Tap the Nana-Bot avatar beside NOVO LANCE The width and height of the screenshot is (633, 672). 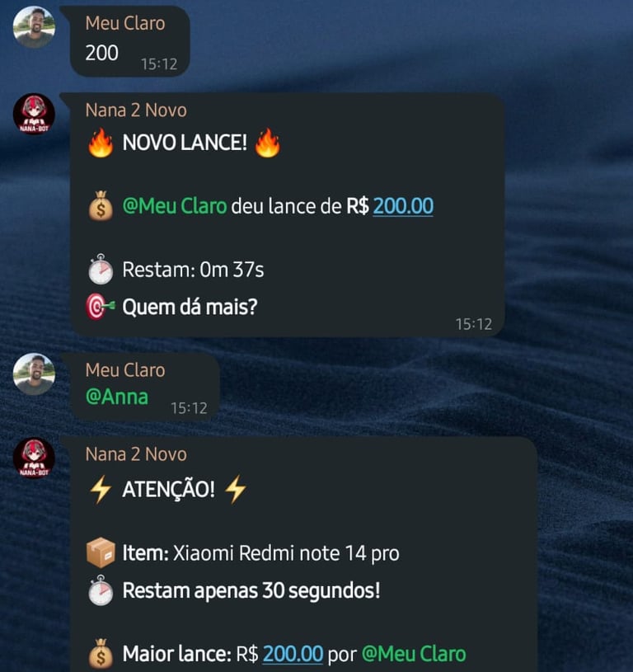(x=34, y=114)
